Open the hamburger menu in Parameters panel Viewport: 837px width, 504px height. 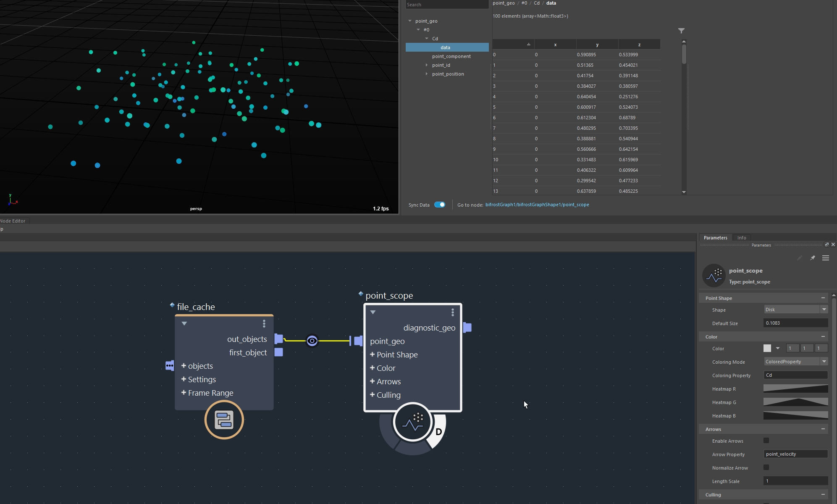825,258
